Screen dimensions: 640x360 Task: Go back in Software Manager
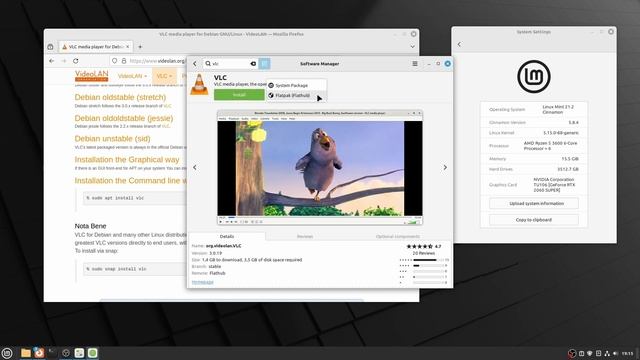coord(195,64)
